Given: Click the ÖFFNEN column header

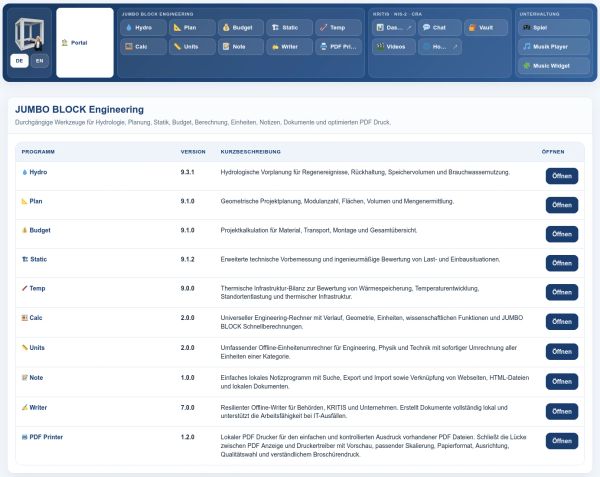Looking at the screenshot, I should (x=553, y=152).
